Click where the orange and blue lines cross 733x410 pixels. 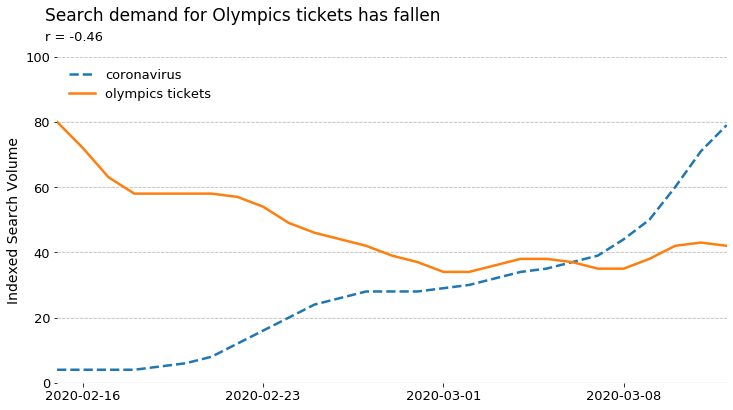(569, 262)
